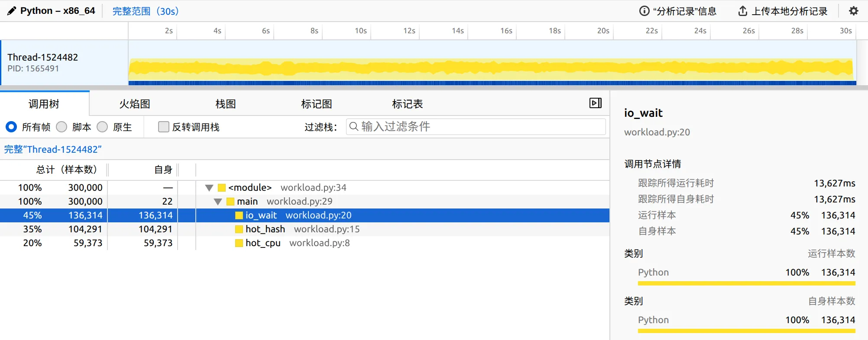Screen dimensions: 868x340
Task: Click the io_wait sidebar title
Action: [643, 113]
